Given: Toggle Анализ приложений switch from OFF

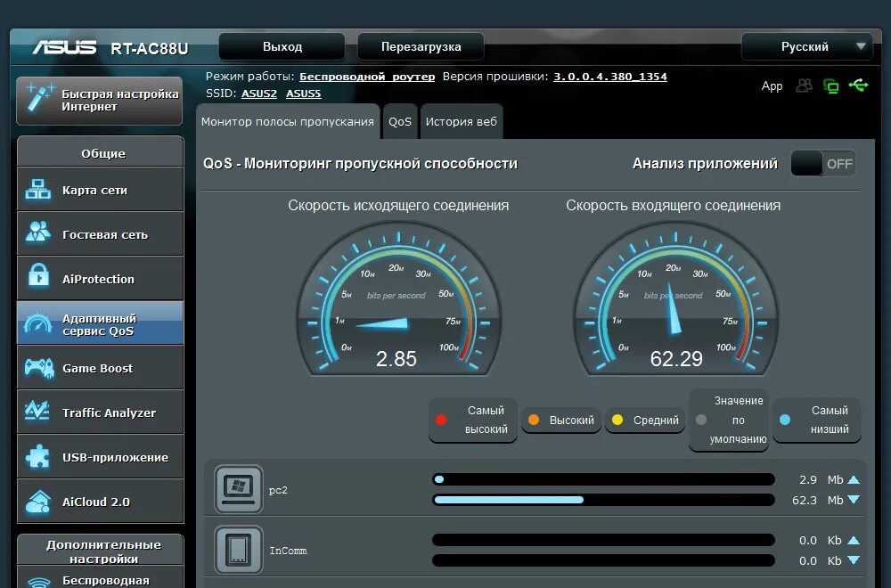Looking at the screenshot, I should tap(822, 164).
